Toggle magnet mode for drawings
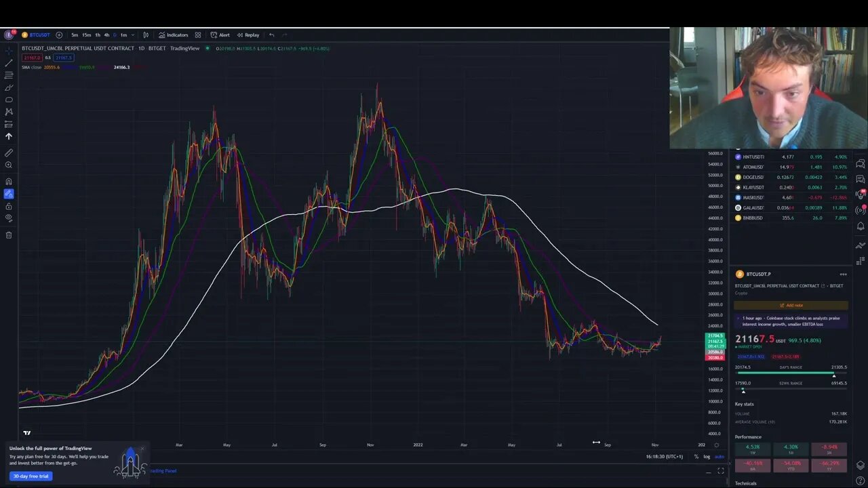 (x=9, y=181)
